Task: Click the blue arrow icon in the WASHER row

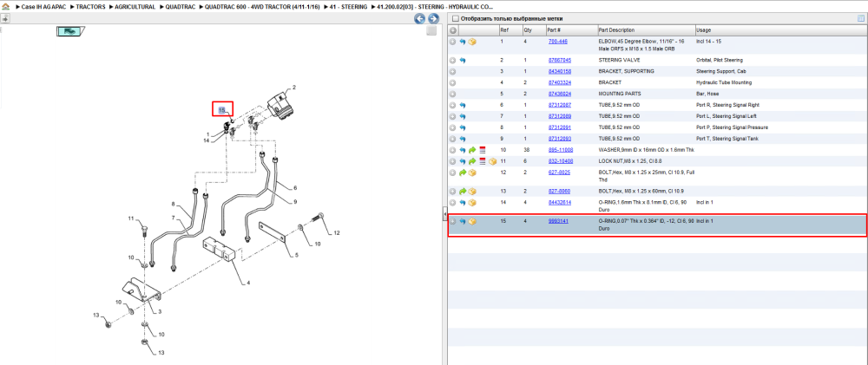Action: (463, 150)
